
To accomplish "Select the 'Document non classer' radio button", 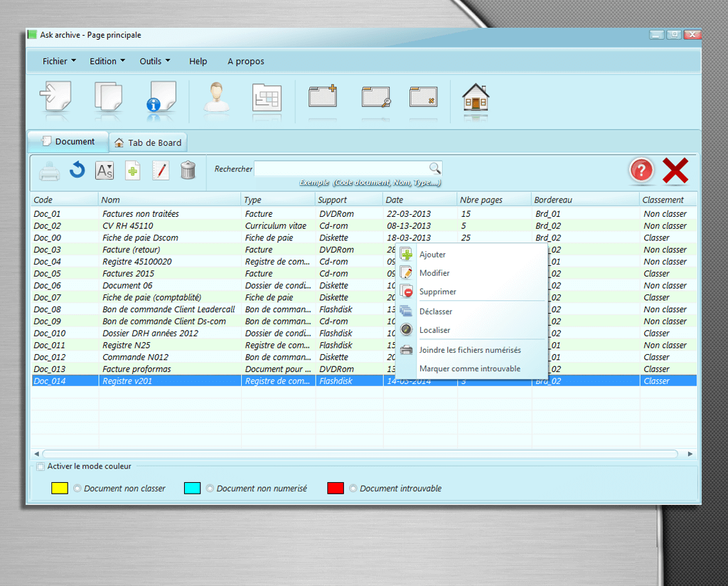I will 77,489.
